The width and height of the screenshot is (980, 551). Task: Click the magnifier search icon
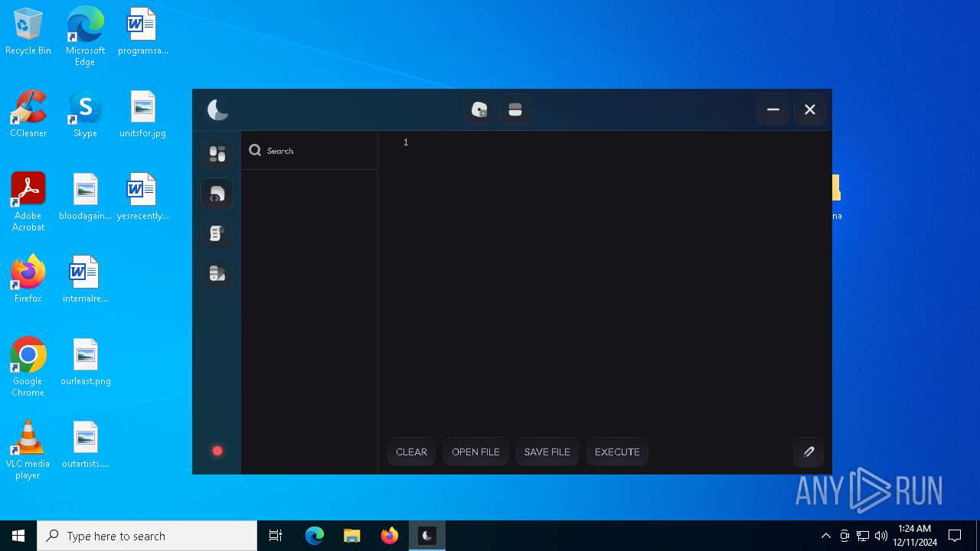click(x=255, y=151)
